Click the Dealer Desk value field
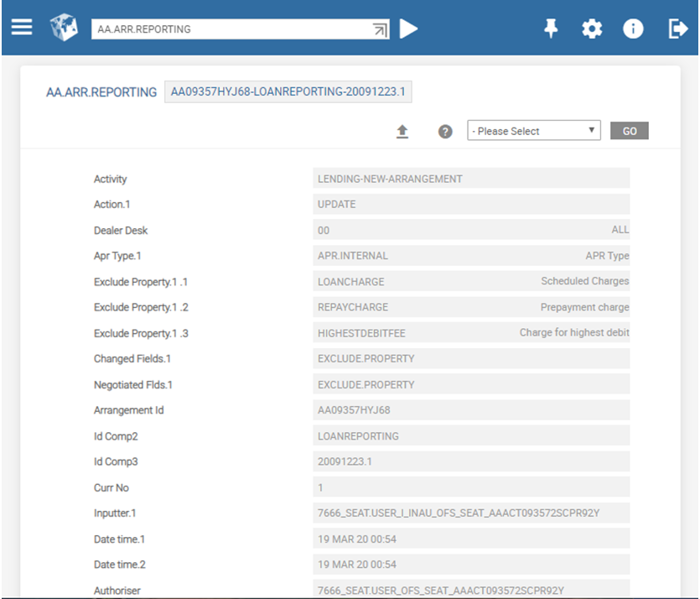Image resolution: width=700 pixels, height=599 pixels. [x=470, y=230]
